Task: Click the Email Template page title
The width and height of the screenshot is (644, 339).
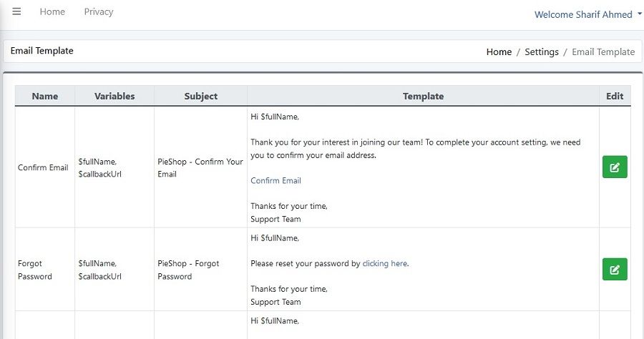Action: pos(42,51)
